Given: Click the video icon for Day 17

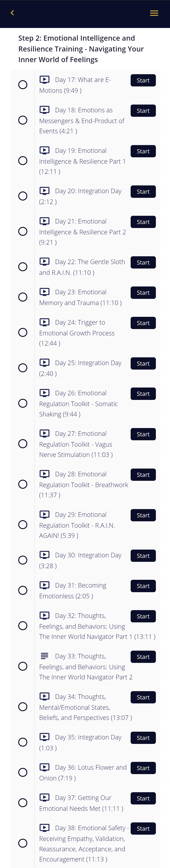Looking at the screenshot, I should coord(44,79).
